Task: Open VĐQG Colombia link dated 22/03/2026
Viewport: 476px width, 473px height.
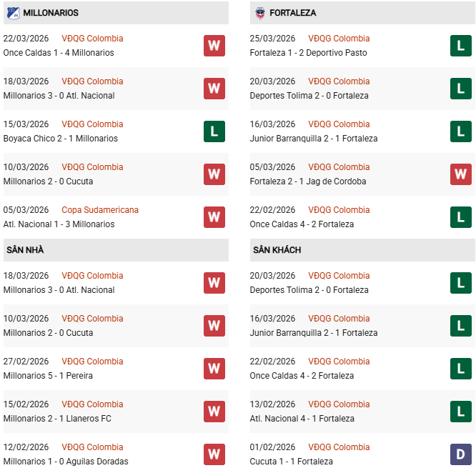Action: [92, 39]
